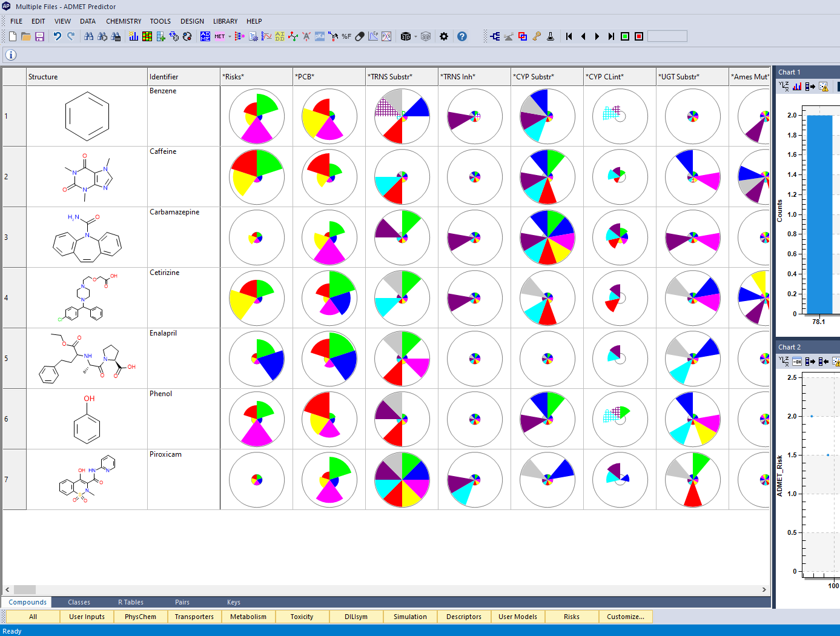Click the toolbar text input box

667,36
